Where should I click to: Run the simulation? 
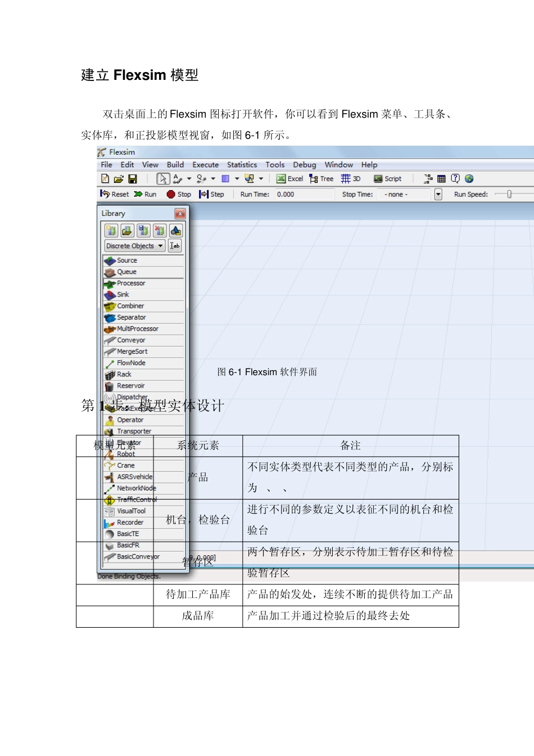[145, 194]
